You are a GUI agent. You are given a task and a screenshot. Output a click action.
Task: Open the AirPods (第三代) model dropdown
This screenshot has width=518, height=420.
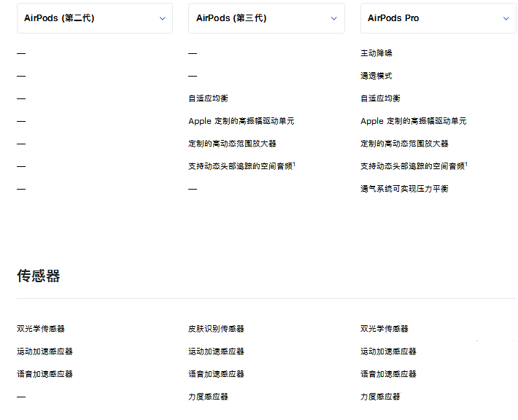click(x=266, y=18)
